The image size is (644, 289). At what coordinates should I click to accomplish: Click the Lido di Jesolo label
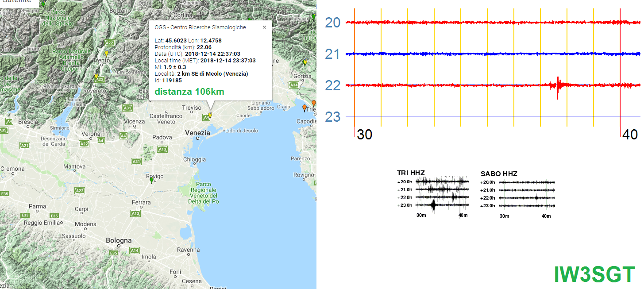click(242, 131)
